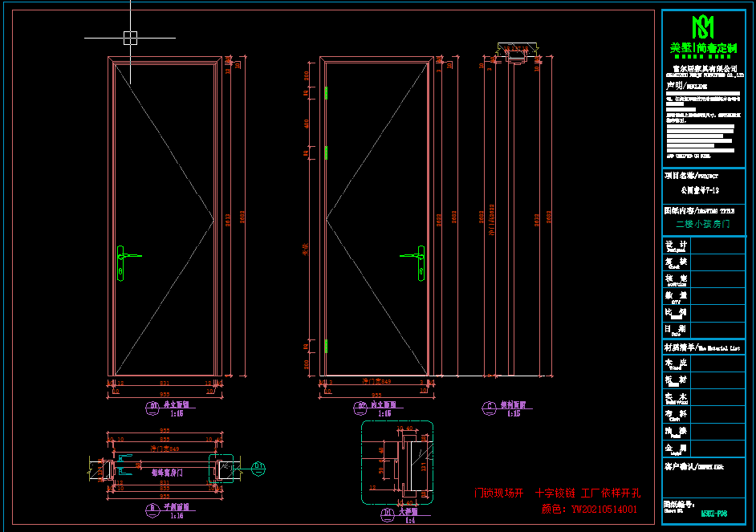This screenshot has height=532, width=756.
Task: Select the enlarged detail drawing in cyan rounded frame
Action: point(397,462)
